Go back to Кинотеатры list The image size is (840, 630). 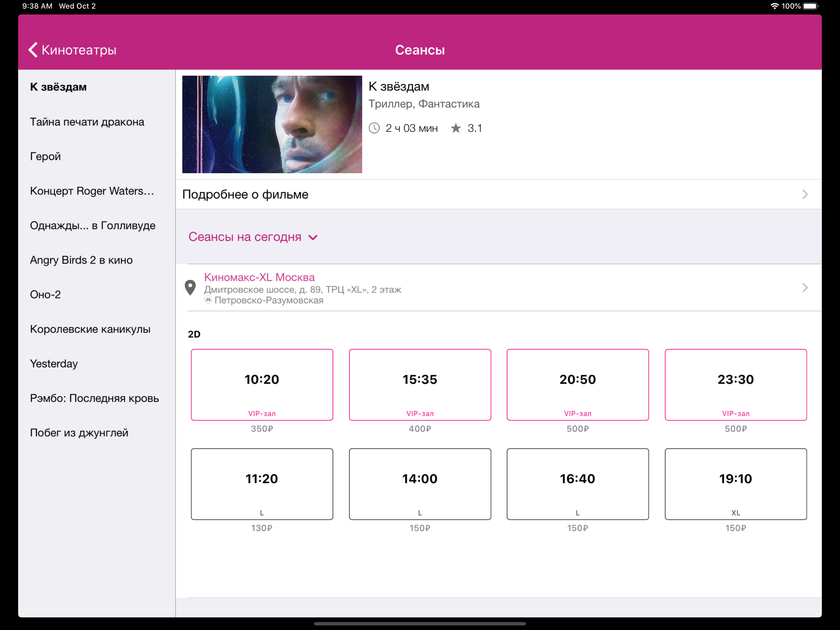(73, 50)
